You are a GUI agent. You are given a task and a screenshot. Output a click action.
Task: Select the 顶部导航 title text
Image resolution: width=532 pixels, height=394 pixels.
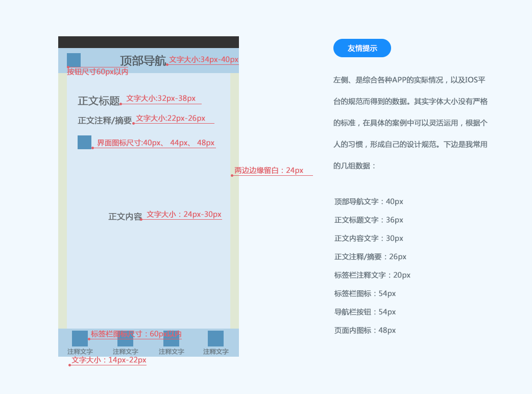[143, 59]
